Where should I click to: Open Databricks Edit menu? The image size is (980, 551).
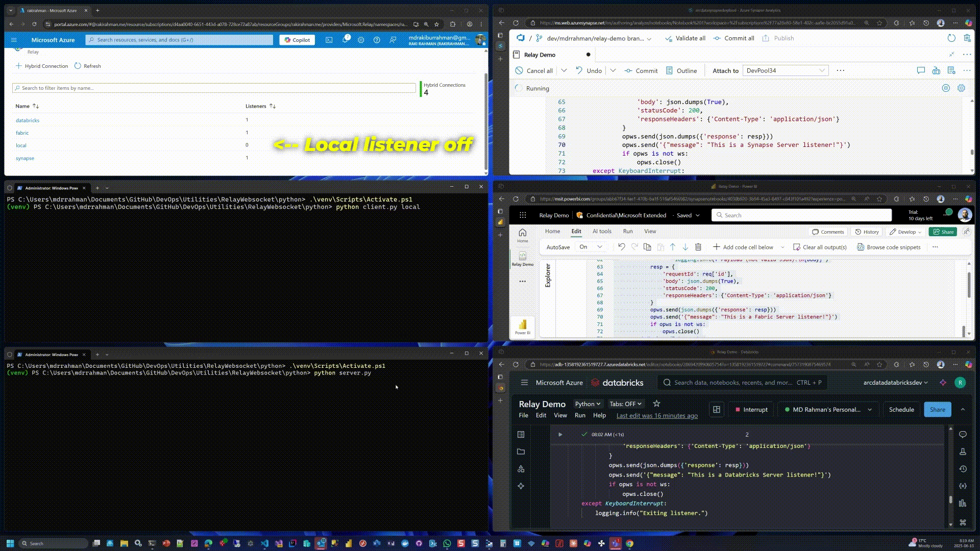[x=541, y=416]
